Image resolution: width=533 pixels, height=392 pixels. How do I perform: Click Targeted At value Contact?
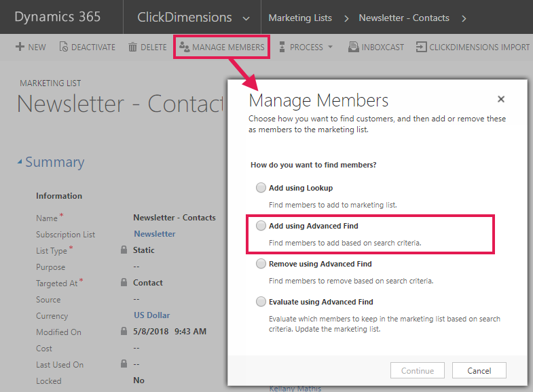[147, 283]
